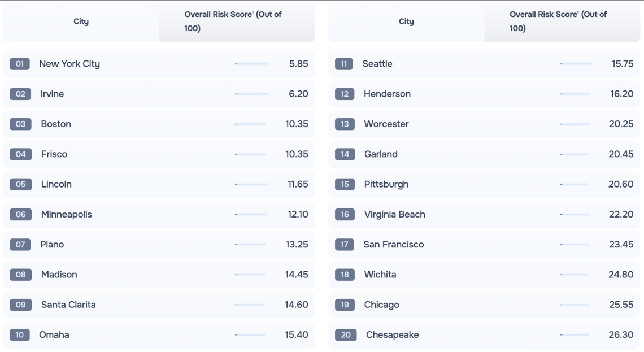
Task: Select the 16 rank badge beside Virginia Beach
Action: click(345, 215)
